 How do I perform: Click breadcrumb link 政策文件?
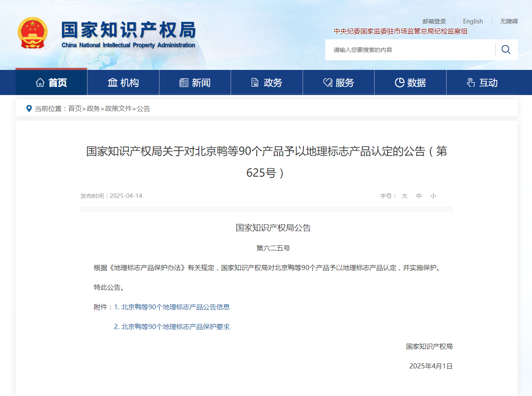tap(118, 108)
